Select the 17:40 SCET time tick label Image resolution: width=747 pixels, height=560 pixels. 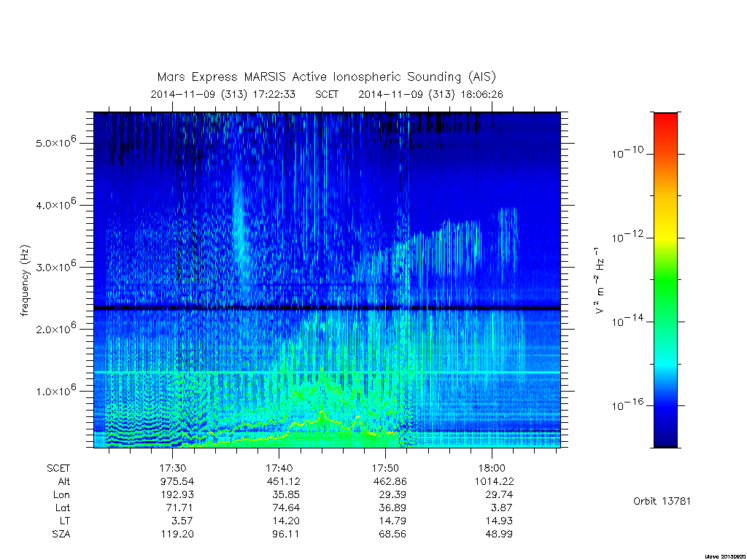click(279, 468)
